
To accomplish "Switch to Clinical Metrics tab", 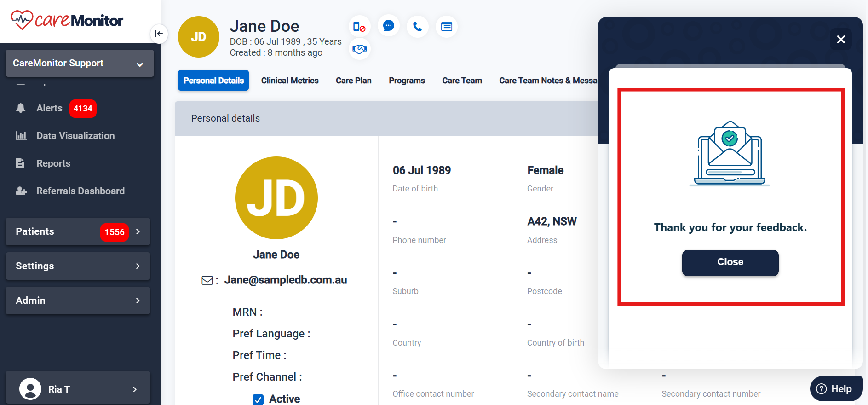I will [290, 81].
